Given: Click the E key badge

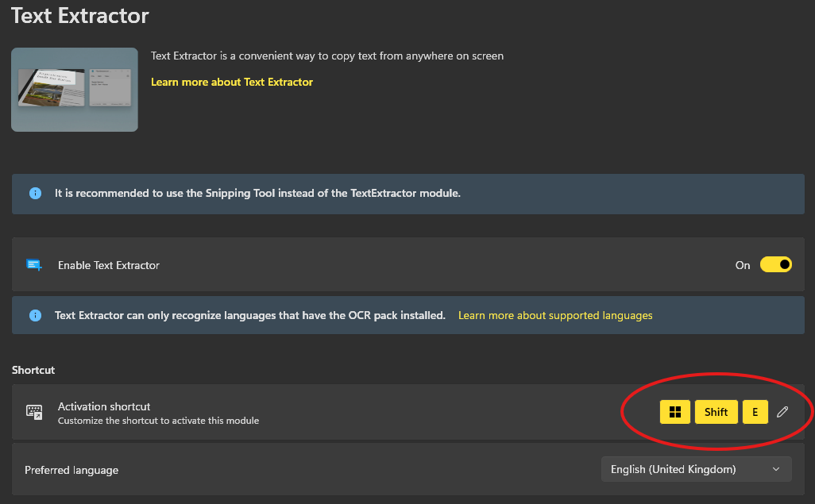Looking at the screenshot, I should (755, 412).
